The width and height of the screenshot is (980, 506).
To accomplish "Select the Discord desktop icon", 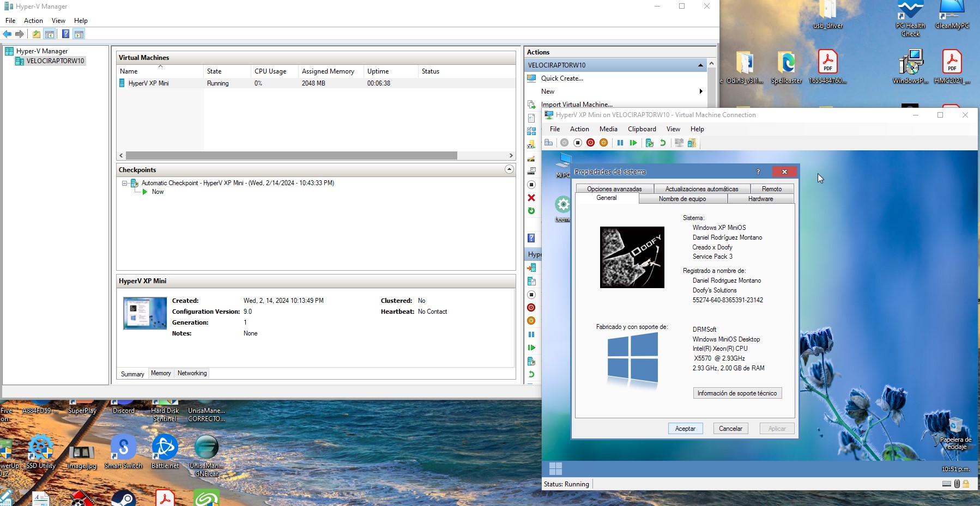I will click(124, 407).
